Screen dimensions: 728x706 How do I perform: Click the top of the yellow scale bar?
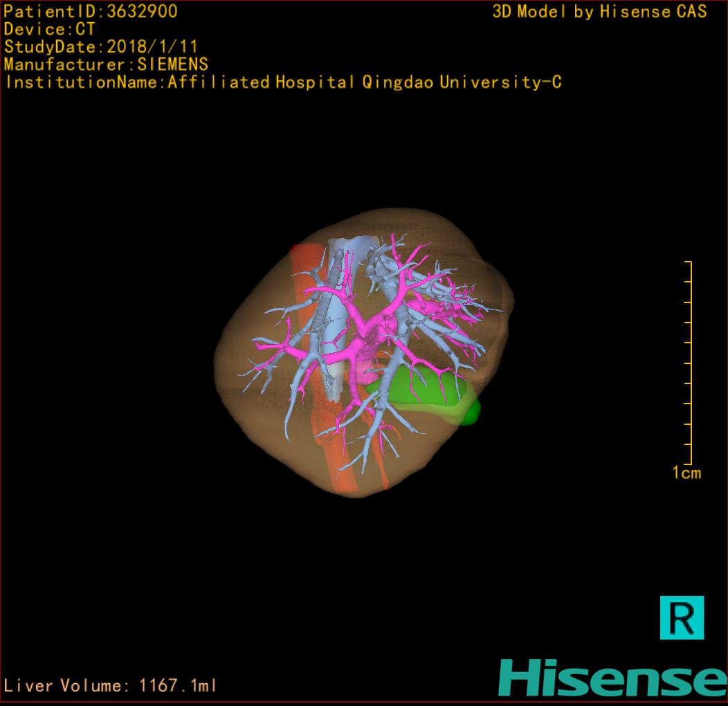(x=688, y=263)
